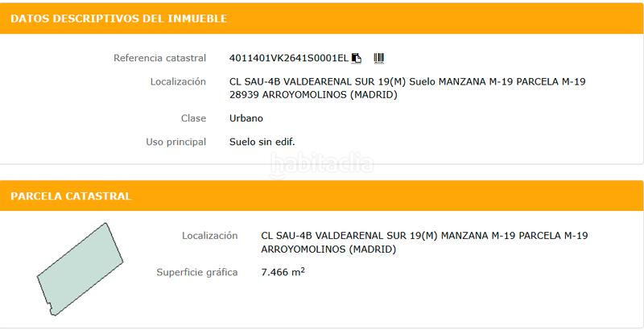
Task: Click the Referencia catastral label
Action: 159,58
